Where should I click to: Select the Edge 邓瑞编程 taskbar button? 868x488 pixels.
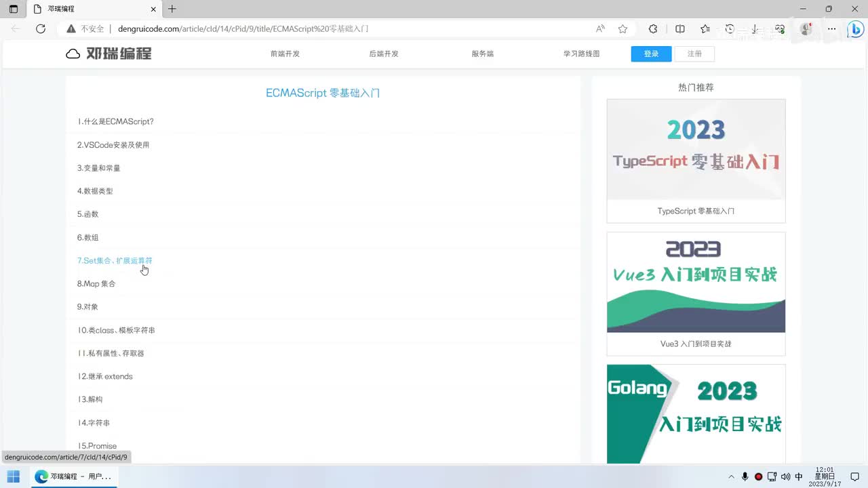(x=73, y=476)
